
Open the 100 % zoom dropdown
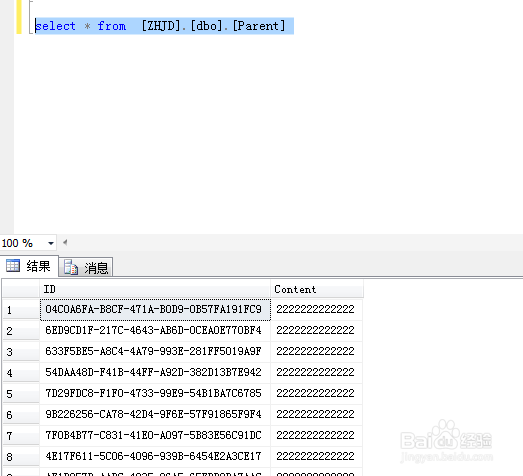point(51,243)
